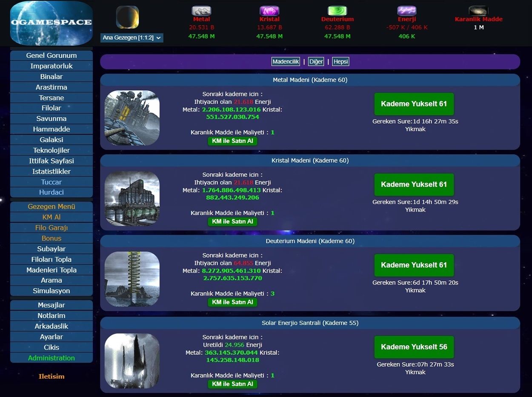Open the Metal Madeni building image
The image size is (532, 397).
tap(132, 118)
